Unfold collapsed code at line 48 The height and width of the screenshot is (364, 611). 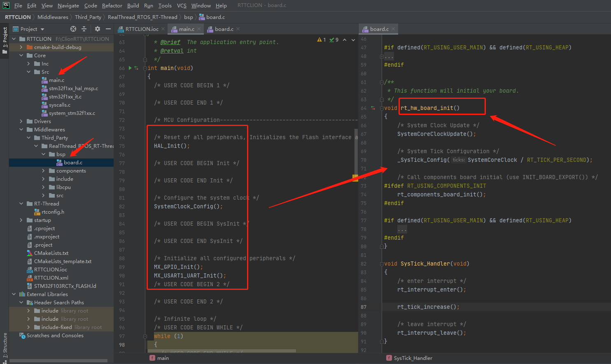[389, 56]
